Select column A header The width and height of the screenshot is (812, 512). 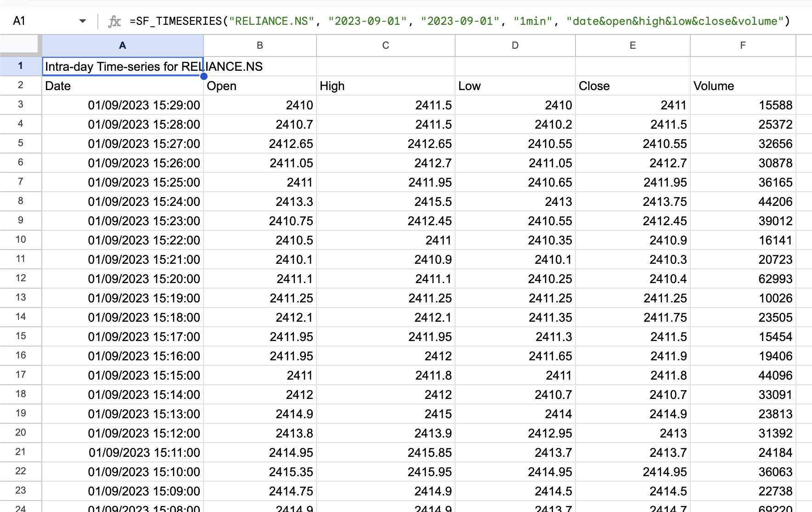pyautogui.click(x=122, y=45)
